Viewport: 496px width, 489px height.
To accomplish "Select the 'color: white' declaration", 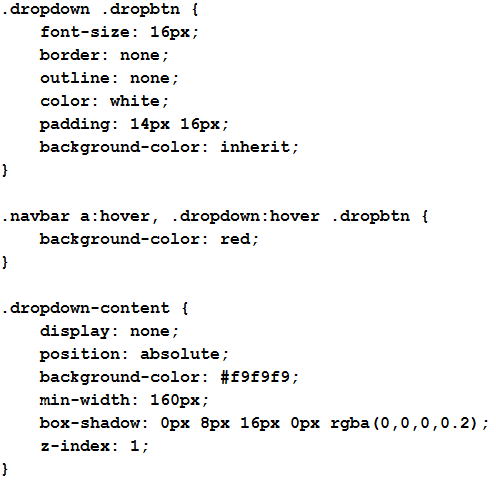I will tap(104, 101).
